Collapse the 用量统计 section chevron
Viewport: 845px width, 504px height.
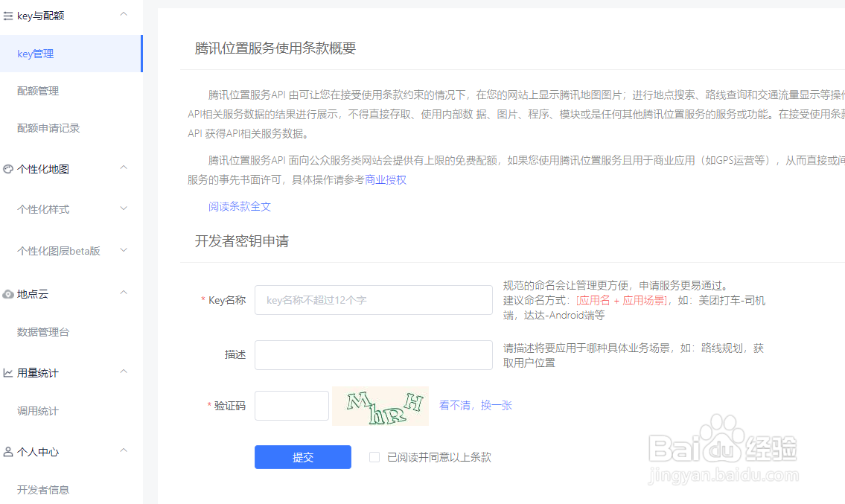point(124,371)
